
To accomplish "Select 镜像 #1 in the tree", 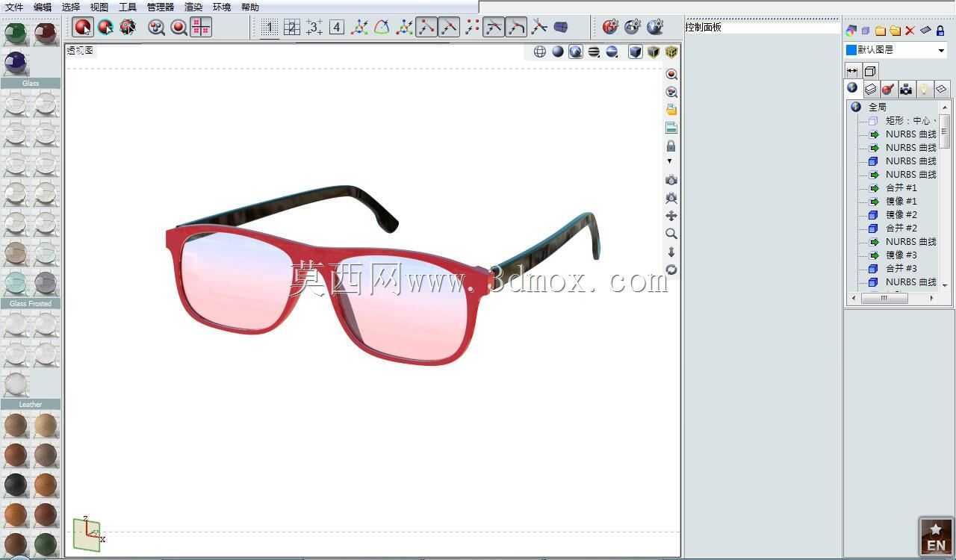I will (901, 201).
